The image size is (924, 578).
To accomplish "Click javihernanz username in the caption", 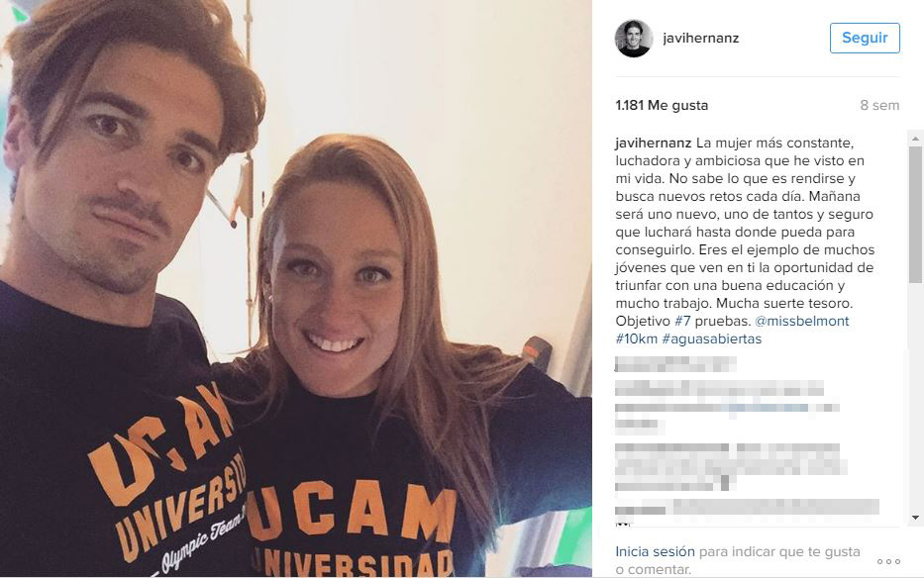I will tap(653, 144).
